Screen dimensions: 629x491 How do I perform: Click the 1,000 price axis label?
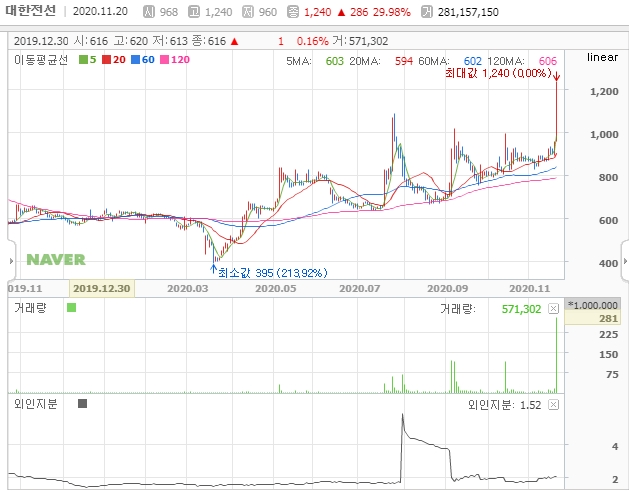click(604, 134)
